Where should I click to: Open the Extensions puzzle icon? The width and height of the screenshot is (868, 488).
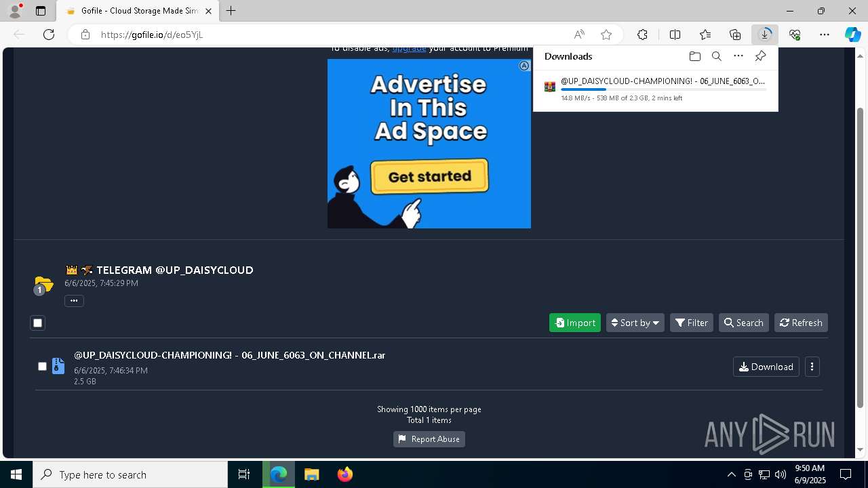pyautogui.click(x=642, y=35)
